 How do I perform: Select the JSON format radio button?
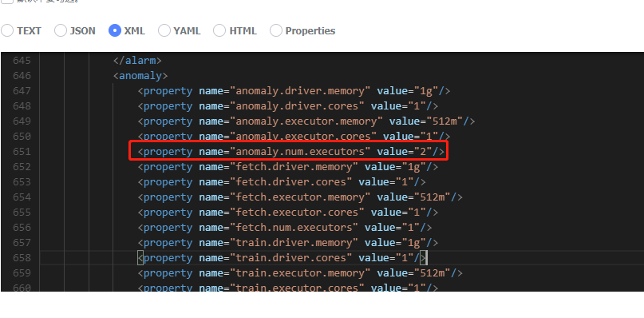pos(61,30)
